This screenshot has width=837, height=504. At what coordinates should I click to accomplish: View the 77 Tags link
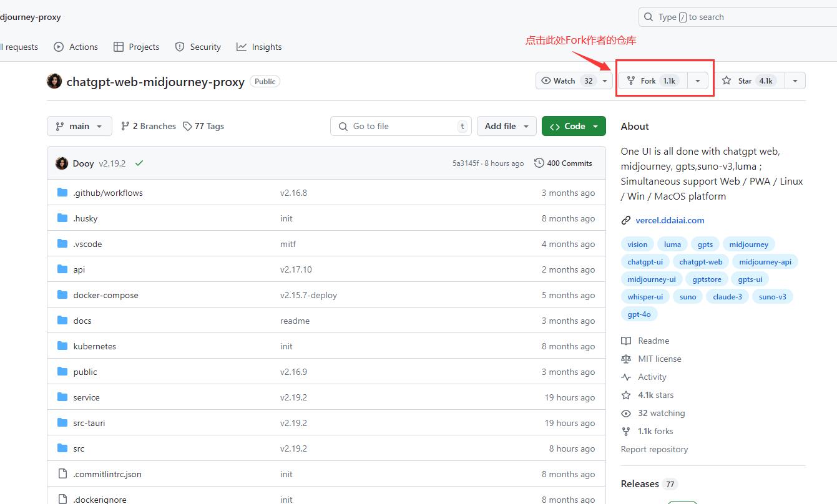click(x=203, y=126)
